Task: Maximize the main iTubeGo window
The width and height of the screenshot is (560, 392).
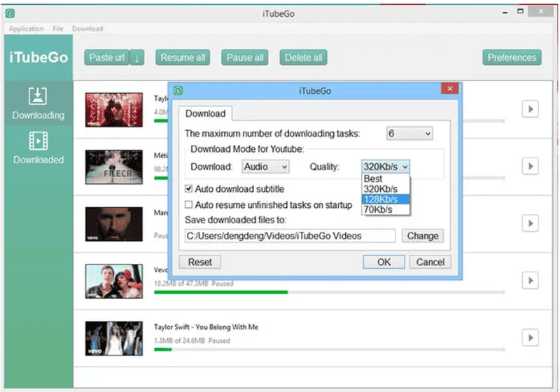Action: pos(520,11)
